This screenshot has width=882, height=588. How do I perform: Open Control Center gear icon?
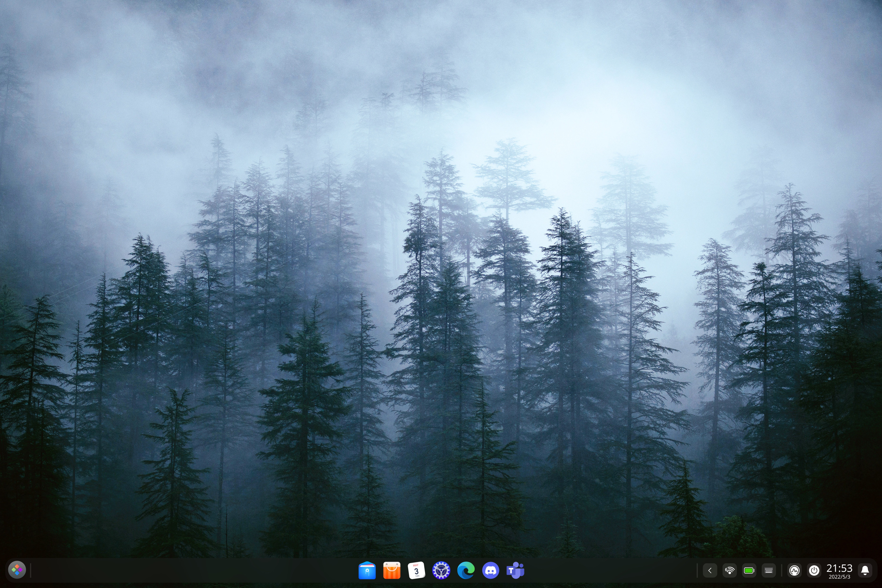pos(441,570)
